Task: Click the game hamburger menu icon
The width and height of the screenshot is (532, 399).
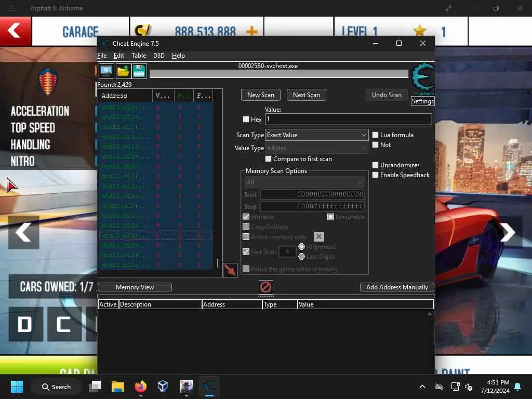Action: tap(12, 8)
